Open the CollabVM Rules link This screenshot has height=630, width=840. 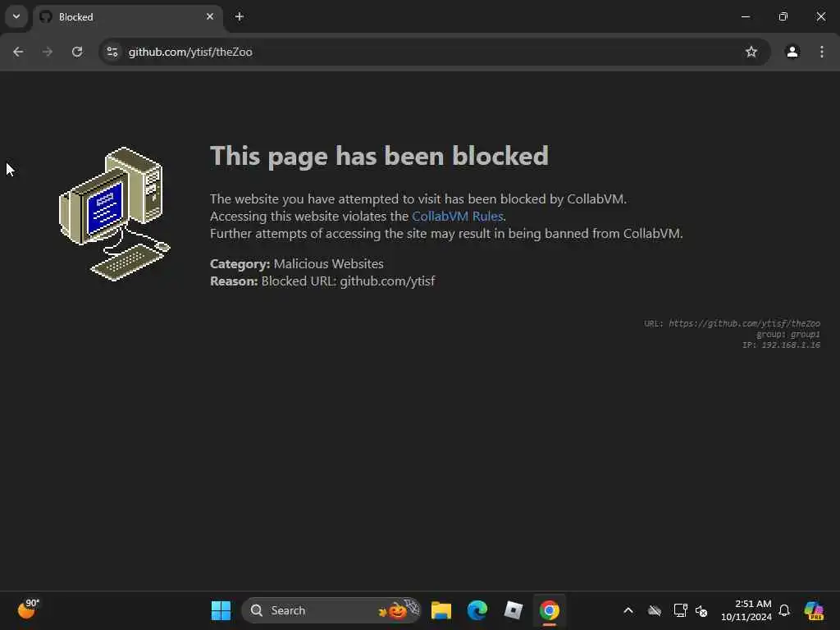point(458,216)
